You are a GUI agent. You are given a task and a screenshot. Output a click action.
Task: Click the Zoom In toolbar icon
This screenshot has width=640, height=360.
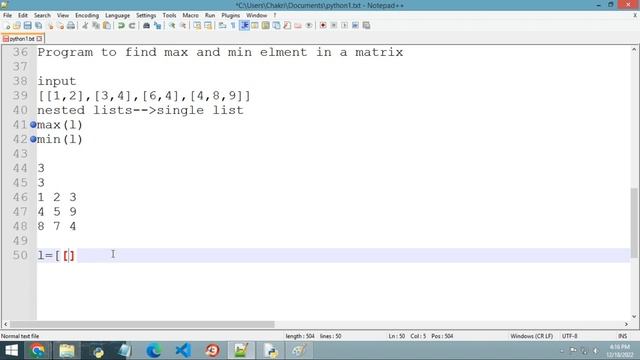(x=172, y=26)
